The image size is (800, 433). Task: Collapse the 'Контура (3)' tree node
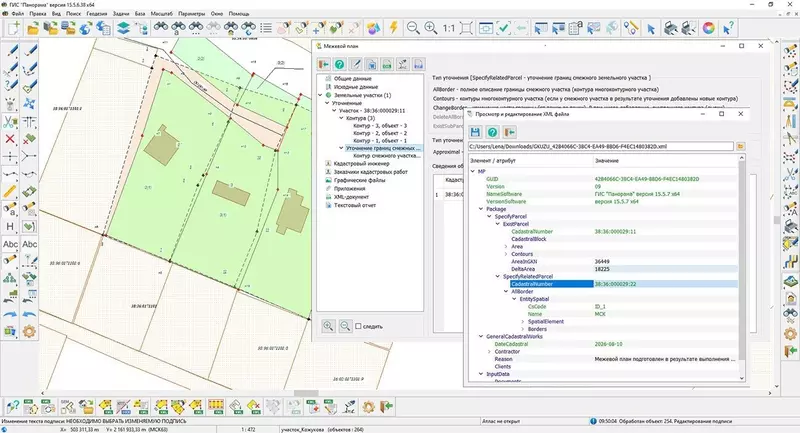pos(341,118)
